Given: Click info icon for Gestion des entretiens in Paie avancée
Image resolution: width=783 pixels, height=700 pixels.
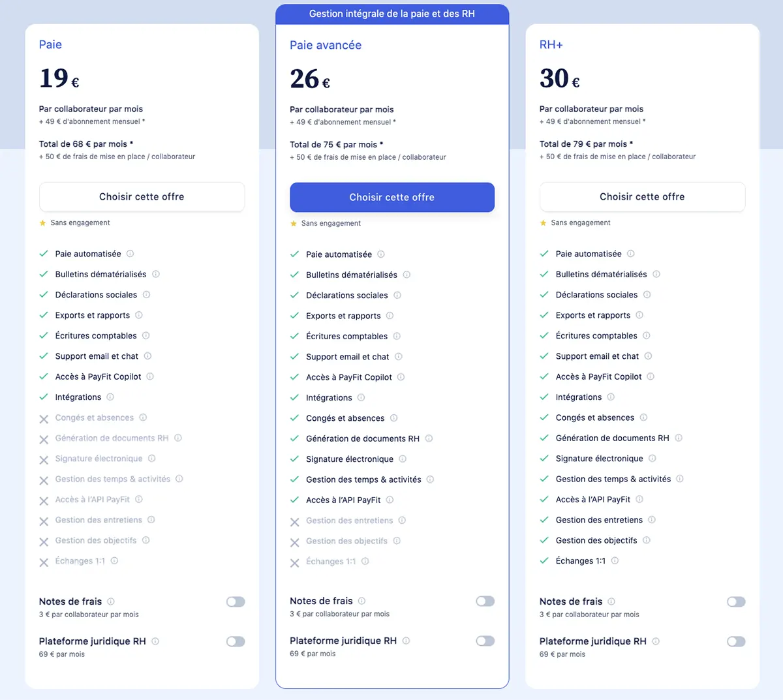Looking at the screenshot, I should (x=402, y=521).
